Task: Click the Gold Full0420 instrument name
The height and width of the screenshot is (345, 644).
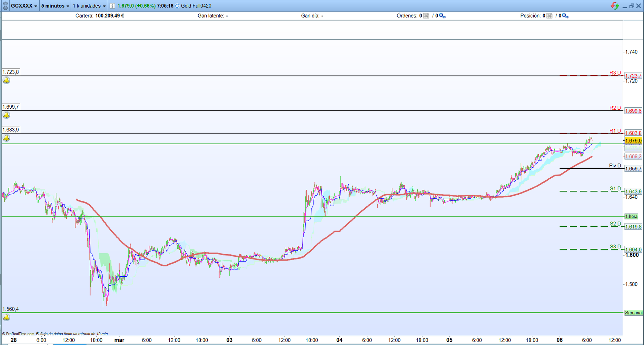Action: coord(196,6)
